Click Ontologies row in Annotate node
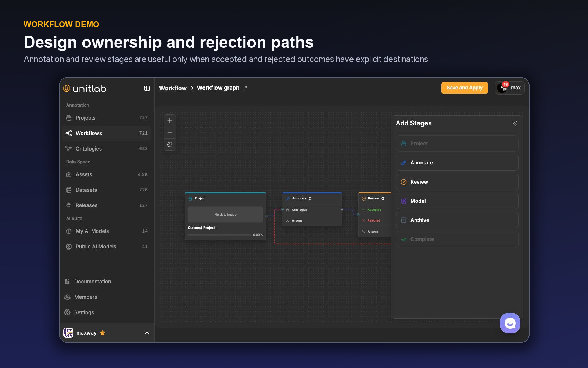 [312, 210]
